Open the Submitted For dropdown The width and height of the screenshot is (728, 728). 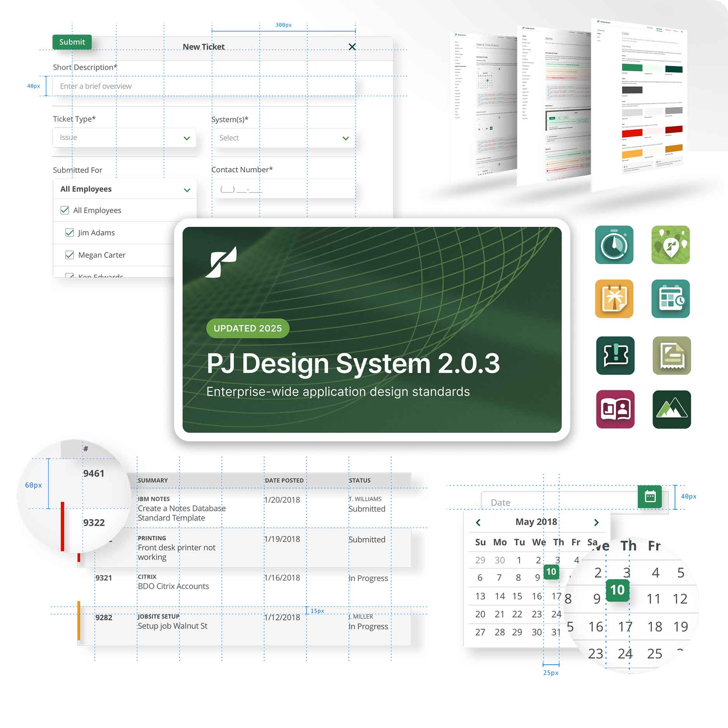point(124,189)
